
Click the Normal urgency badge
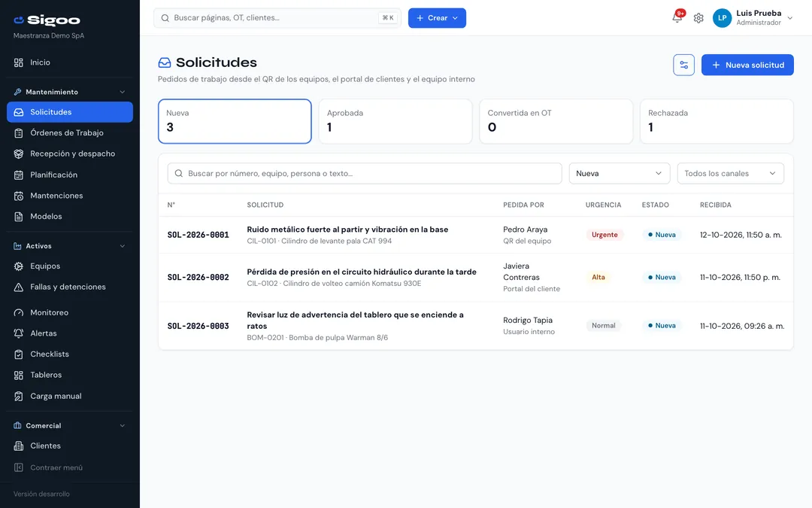pos(603,326)
